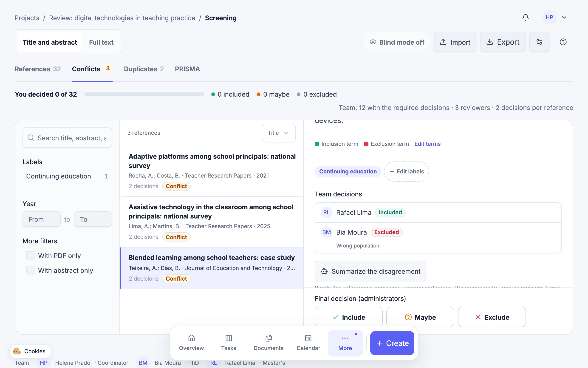The width and height of the screenshot is (588, 368).
Task: Click the Year To field
Action: click(93, 219)
